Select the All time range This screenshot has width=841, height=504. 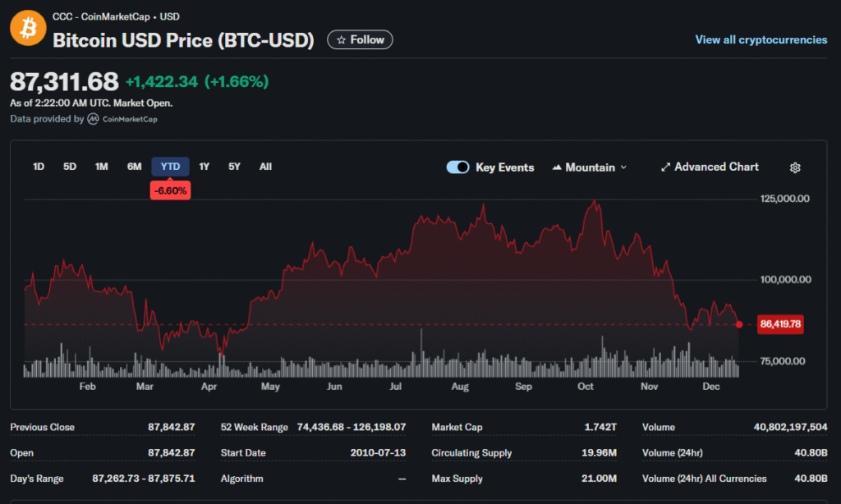click(x=265, y=167)
